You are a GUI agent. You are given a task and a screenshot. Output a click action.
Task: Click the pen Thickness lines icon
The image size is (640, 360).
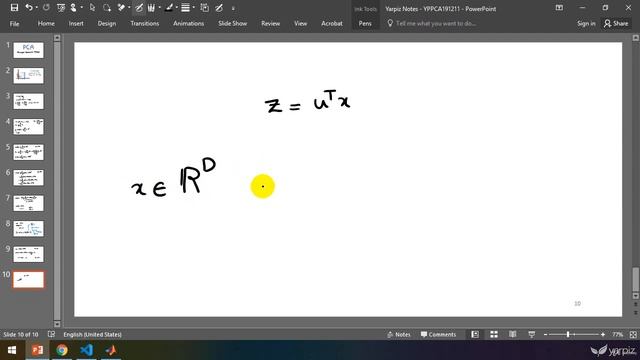pos(185,8)
